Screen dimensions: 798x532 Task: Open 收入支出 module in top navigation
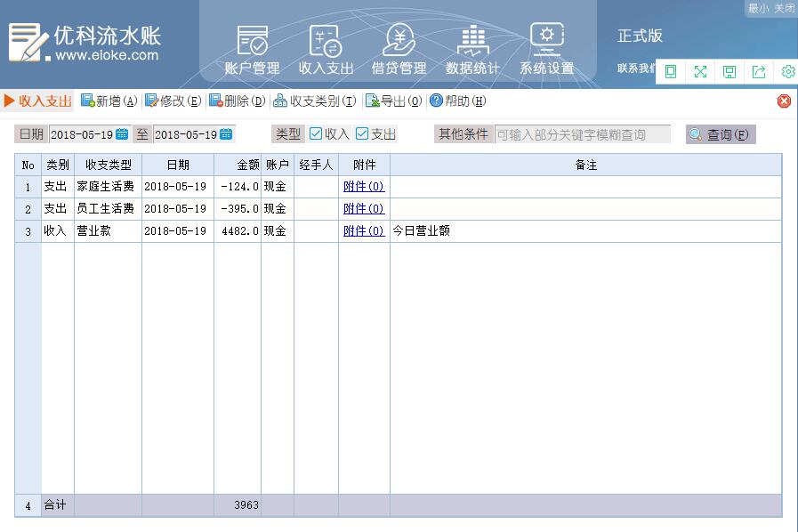tap(326, 50)
